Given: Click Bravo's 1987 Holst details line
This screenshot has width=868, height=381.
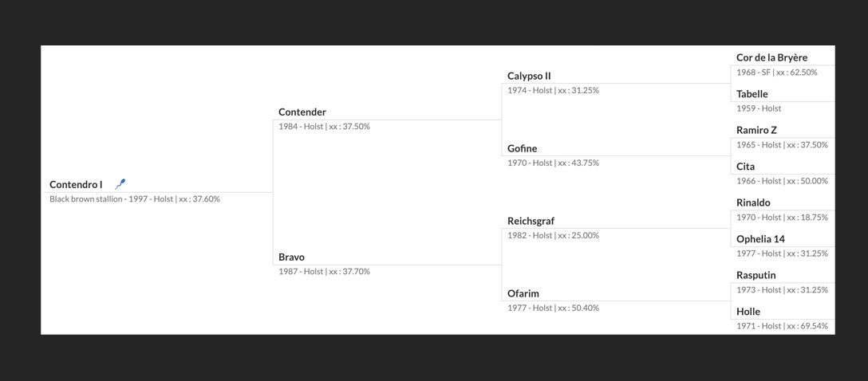Looking at the screenshot, I should (x=325, y=272).
